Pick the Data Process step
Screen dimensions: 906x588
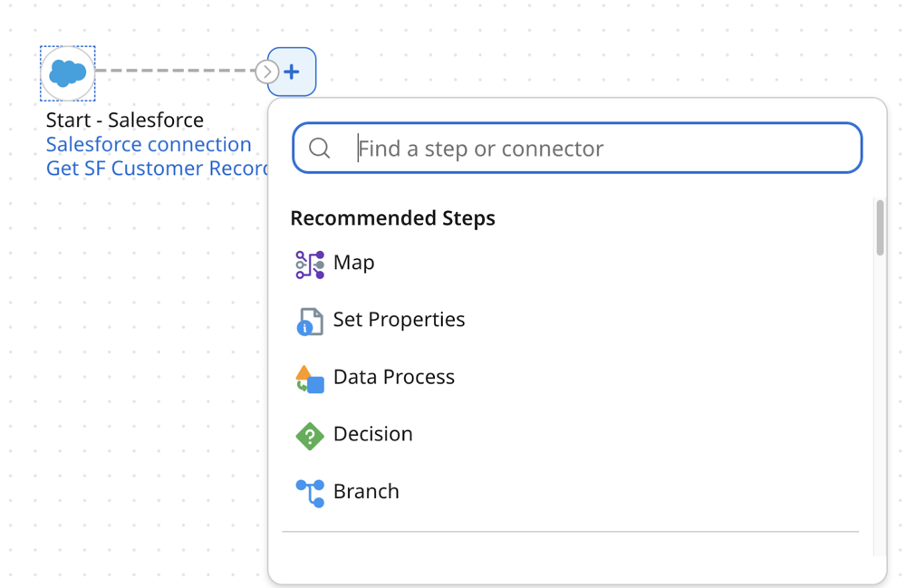pyautogui.click(x=393, y=377)
